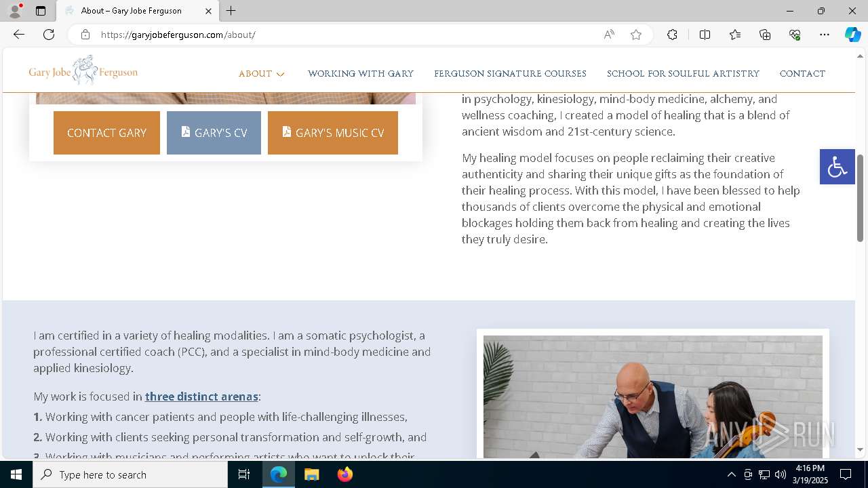Open taskbar clock 4:16 PM
This screenshot has width=868, height=488.
(810, 474)
